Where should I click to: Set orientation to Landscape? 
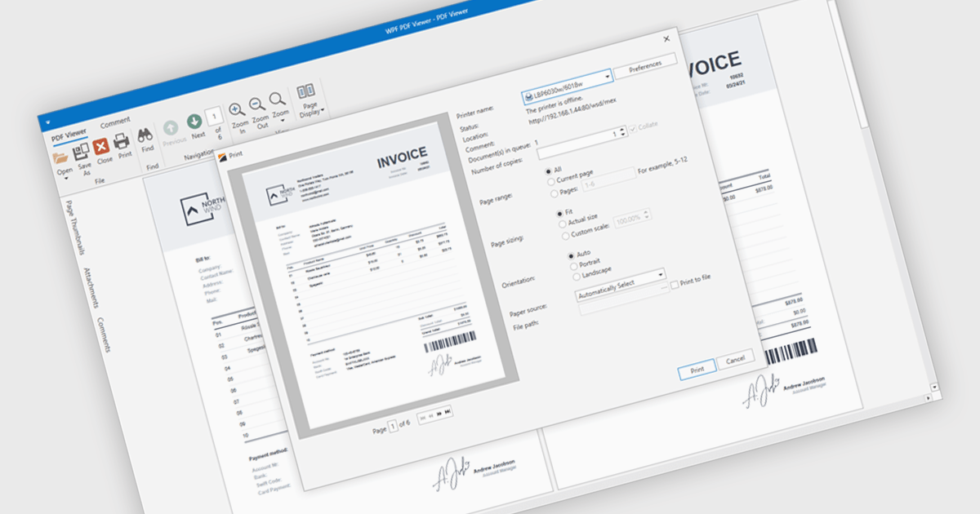(x=576, y=277)
